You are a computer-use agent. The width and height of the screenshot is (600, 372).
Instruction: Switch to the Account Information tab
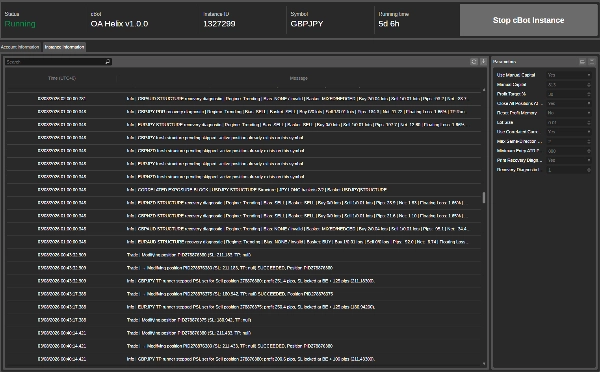[20, 47]
